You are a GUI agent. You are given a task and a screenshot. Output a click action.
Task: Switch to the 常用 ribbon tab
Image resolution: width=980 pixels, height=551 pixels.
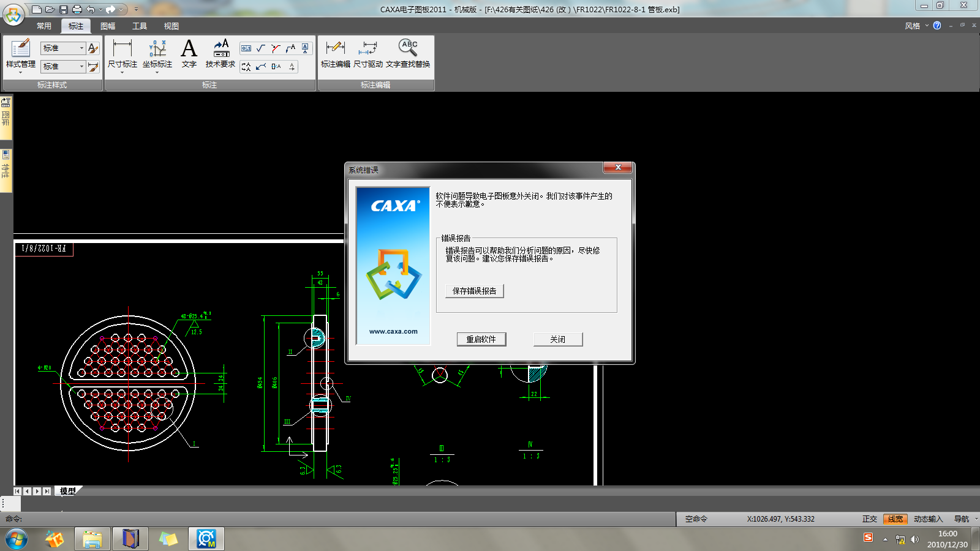(44, 26)
